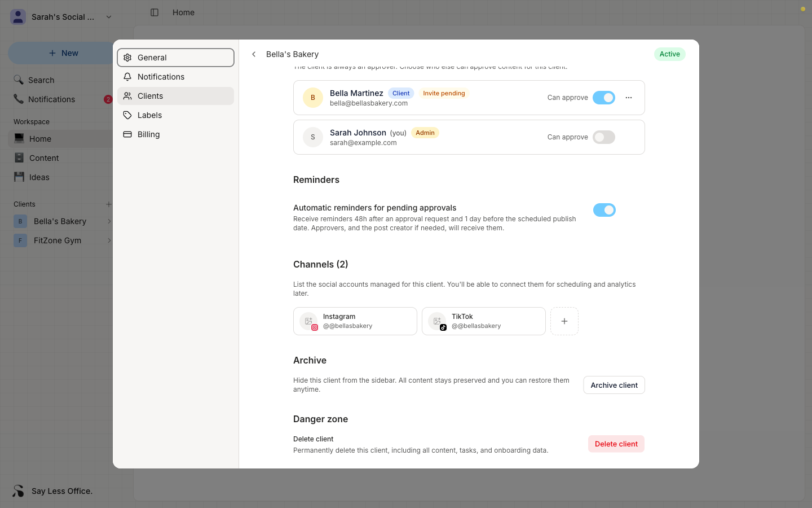Click the back arrow beside Bella's Bakery
Screen dimensions: 812x508
(x=254, y=54)
